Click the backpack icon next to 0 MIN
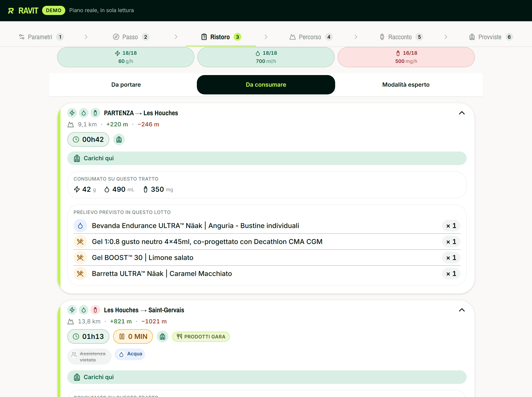This screenshot has height=397, width=532. pos(163,337)
